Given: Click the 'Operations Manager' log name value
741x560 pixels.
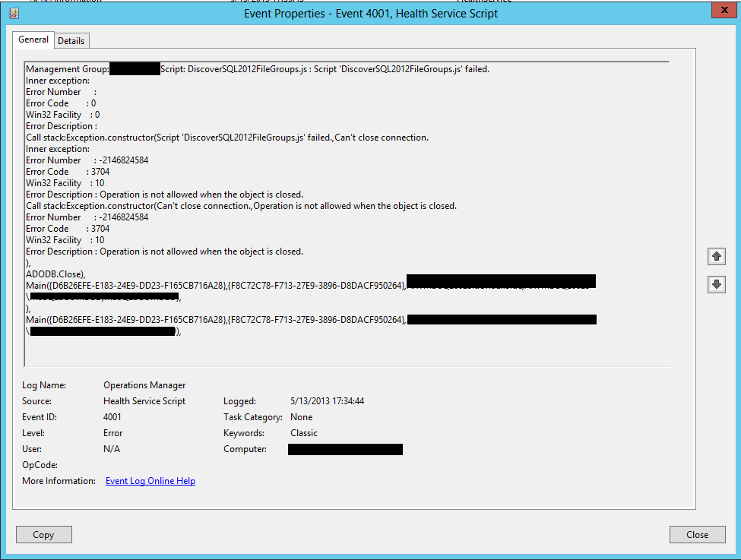Looking at the screenshot, I should pos(144,385).
